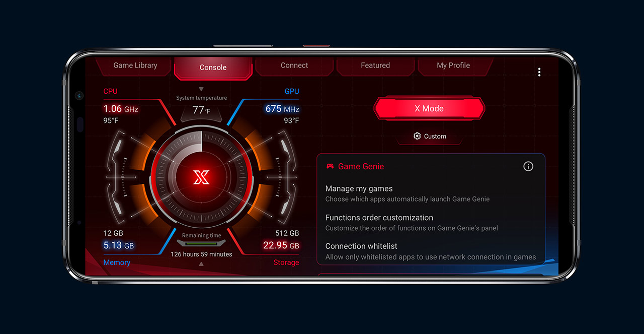Collapse panel with the arrow above System temperature
Image resolution: width=644 pixels, height=334 pixels.
tap(201, 89)
